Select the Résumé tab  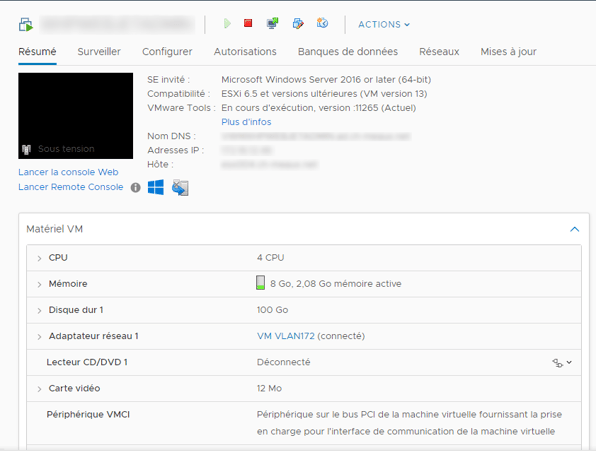37,52
